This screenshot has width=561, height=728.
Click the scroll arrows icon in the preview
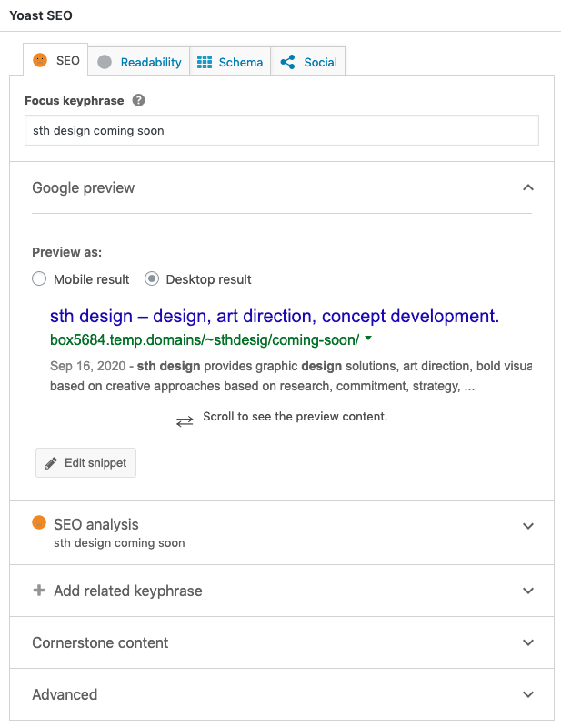point(185,420)
